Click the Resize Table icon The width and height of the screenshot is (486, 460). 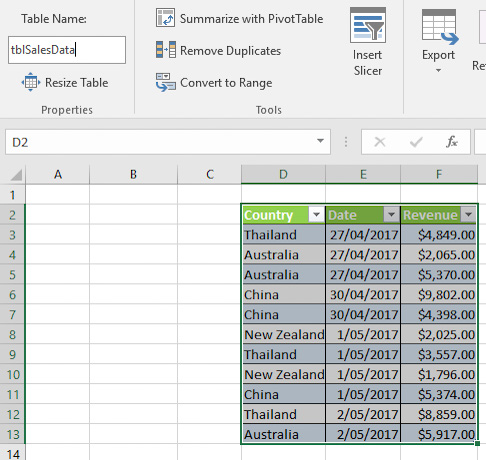pyautogui.click(x=31, y=82)
